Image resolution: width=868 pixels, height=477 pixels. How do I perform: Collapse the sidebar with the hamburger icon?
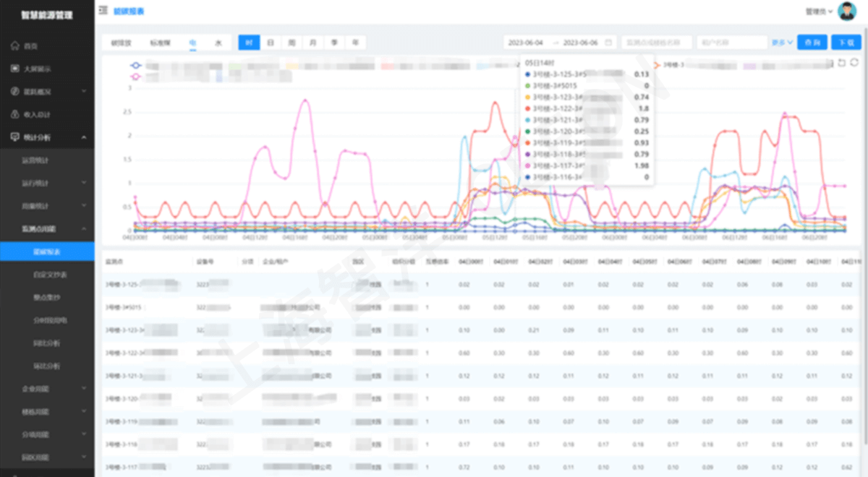tap(103, 11)
